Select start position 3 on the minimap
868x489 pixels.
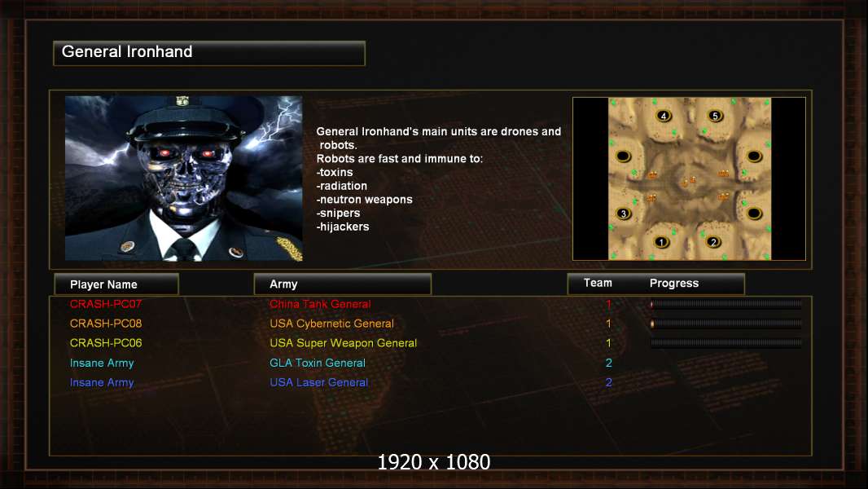pyautogui.click(x=624, y=214)
